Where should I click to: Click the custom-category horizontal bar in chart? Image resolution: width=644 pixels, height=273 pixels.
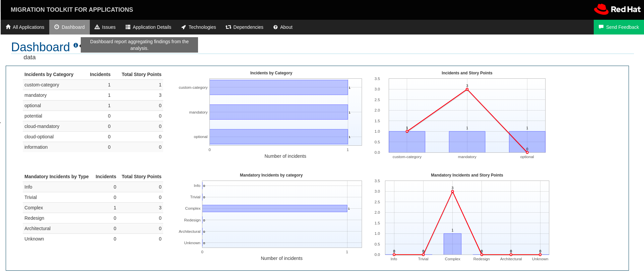[279, 87]
